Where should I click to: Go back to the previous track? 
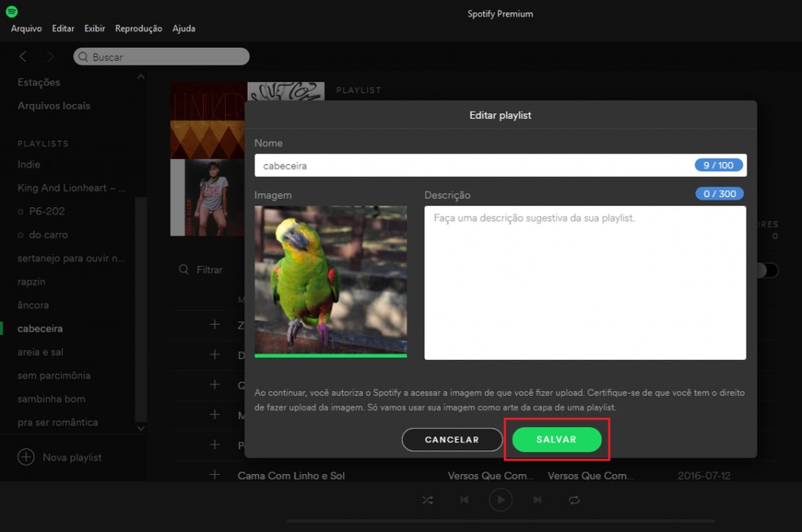[464, 499]
